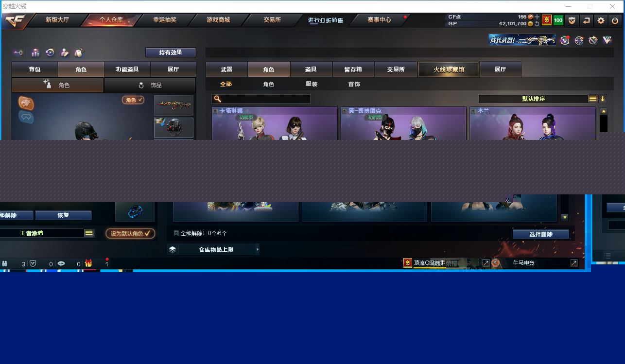This screenshot has width=625, height=364.
Task: Open the shield helmet icon in top bar
Action: tap(572, 20)
